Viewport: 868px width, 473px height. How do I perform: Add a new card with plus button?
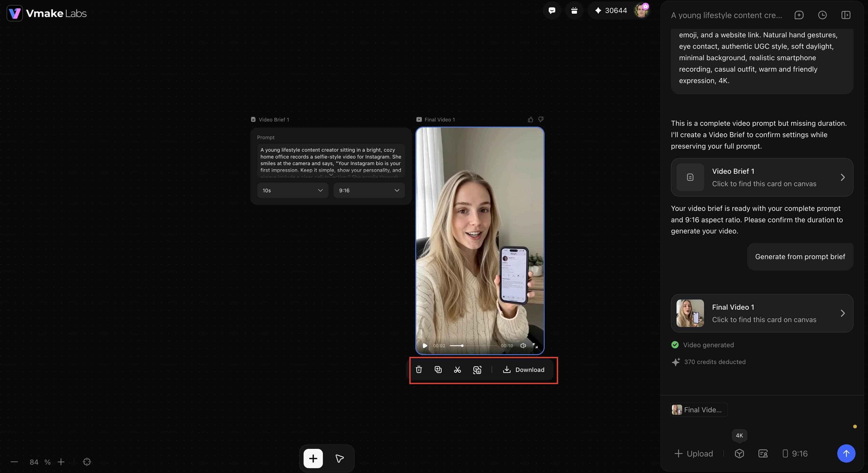coord(313,459)
